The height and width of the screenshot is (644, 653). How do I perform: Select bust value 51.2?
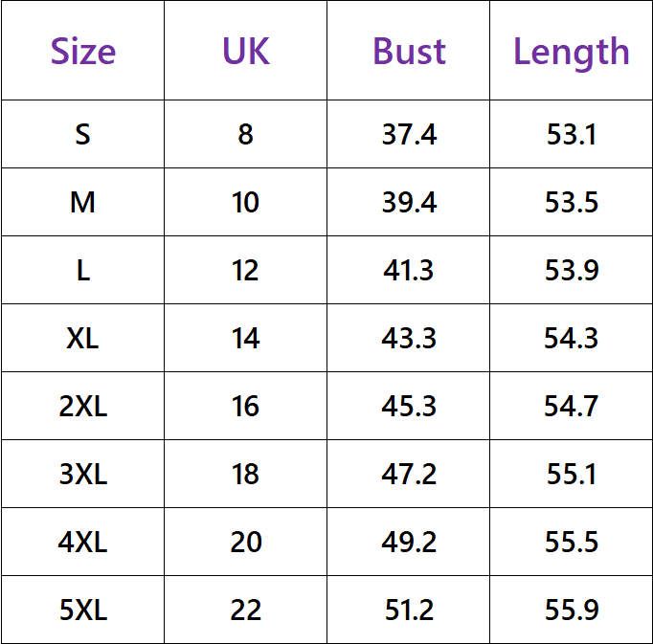(x=409, y=610)
